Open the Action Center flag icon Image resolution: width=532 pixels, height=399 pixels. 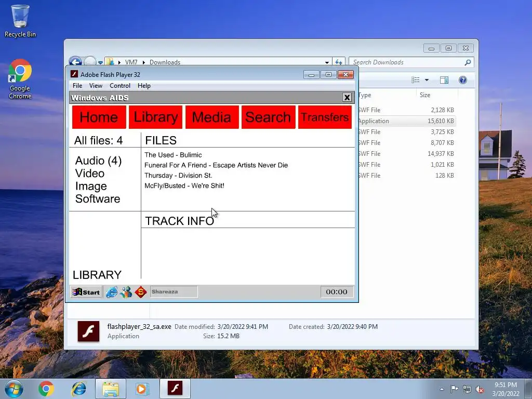tap(454, 389)
